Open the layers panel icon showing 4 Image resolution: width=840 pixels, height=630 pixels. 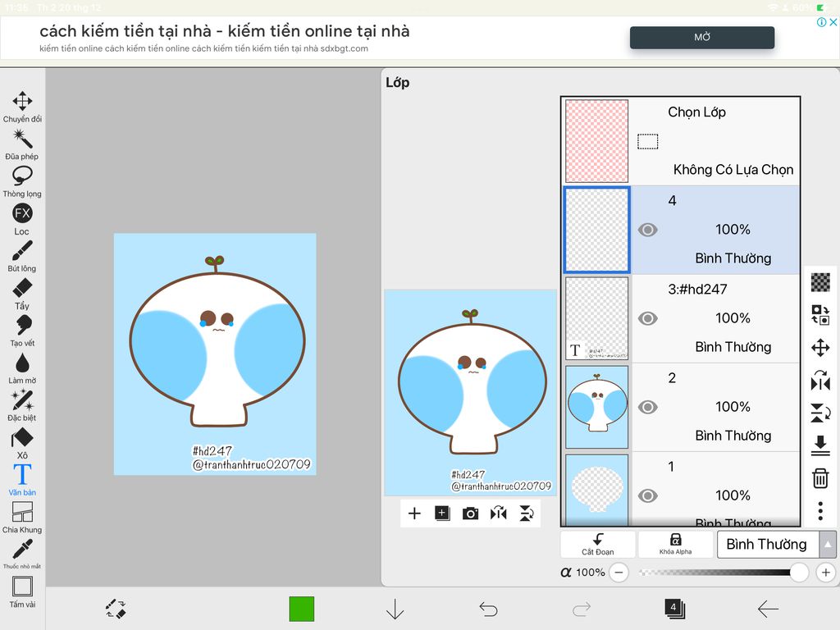[675, 609]
